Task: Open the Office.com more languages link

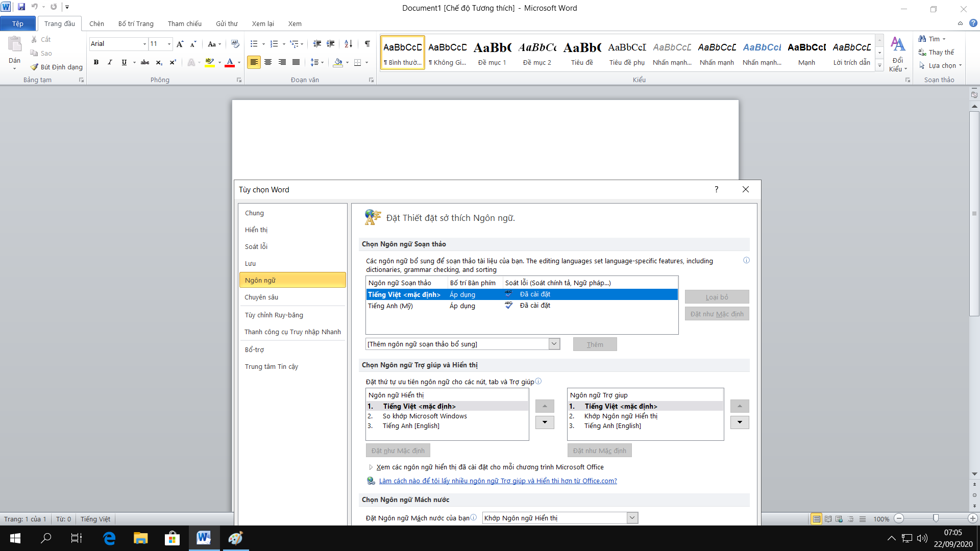Action: click(x=498, y=481)
